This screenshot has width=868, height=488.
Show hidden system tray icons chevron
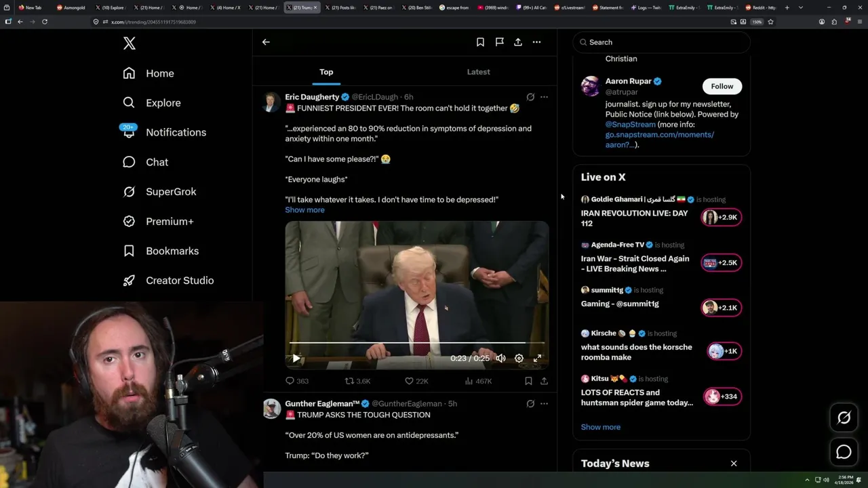807,480
